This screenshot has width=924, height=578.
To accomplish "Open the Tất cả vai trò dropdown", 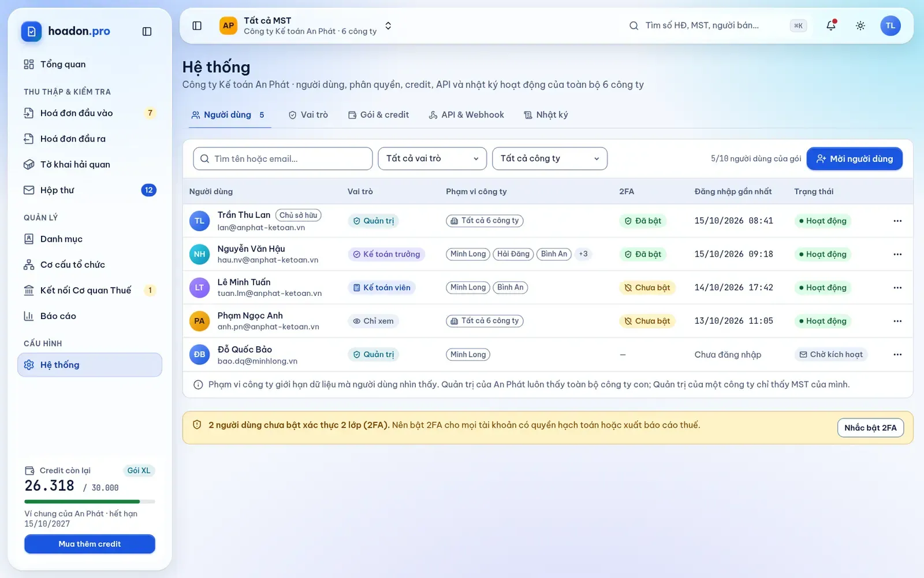I will pyautogui.click(x=433, y=158).
